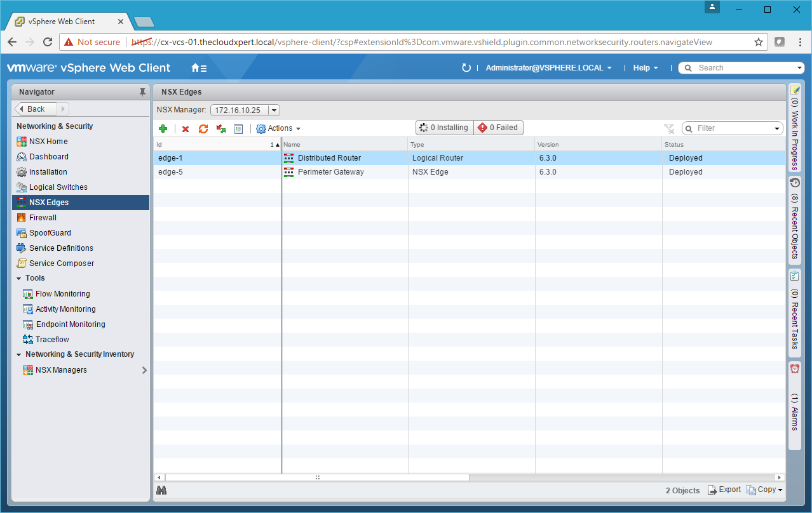
Task: Pin the Navigator panel
Action: [142, 92]
